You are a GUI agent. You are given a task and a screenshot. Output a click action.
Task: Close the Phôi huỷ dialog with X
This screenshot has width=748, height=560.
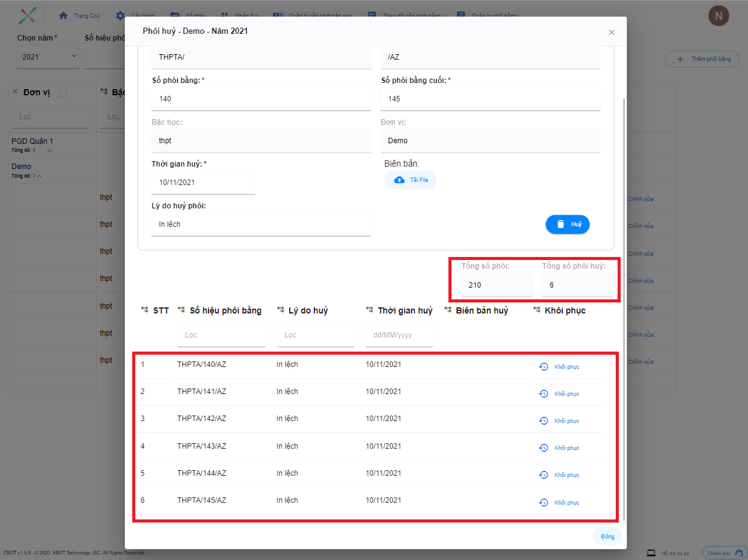(611, 33)
